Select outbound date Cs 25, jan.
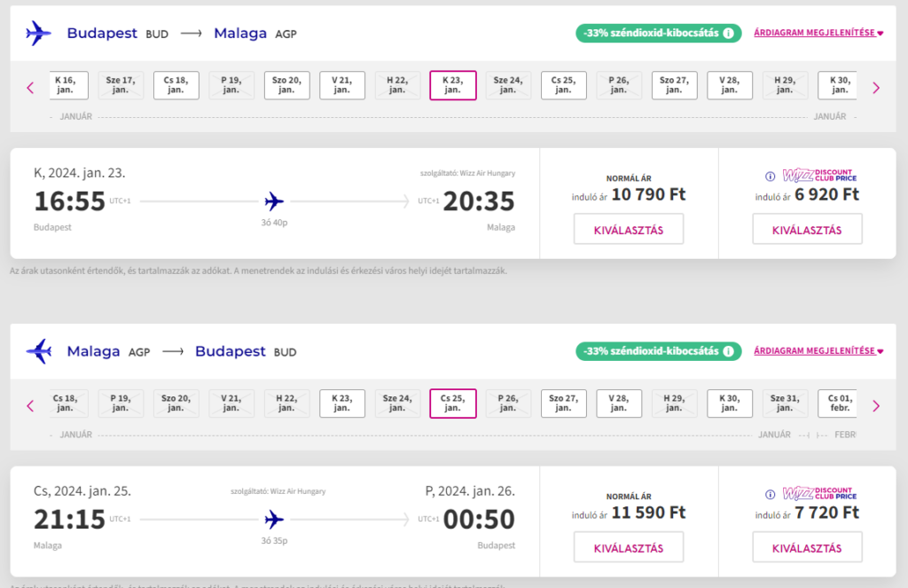Image resolution: width=908 pixels, height=588 pixels. [563, 85]
